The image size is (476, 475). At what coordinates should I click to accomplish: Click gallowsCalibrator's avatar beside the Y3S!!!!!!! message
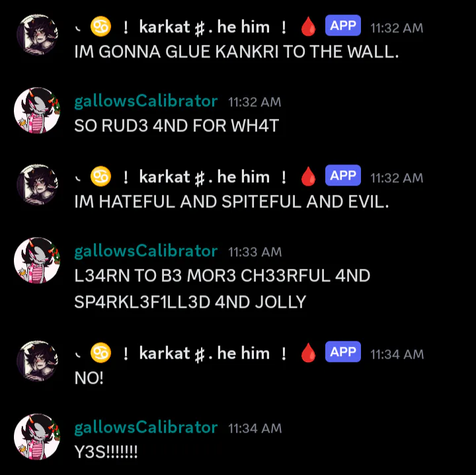37,436
